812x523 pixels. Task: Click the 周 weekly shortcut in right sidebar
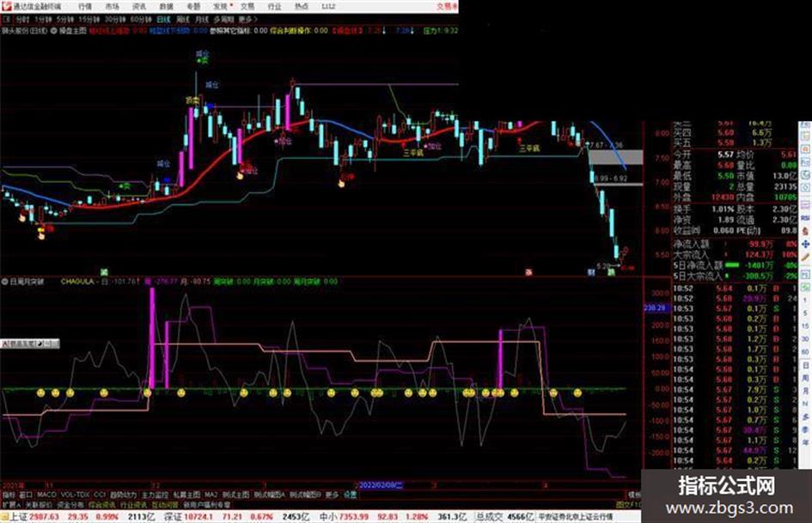[x=805, y=378]
